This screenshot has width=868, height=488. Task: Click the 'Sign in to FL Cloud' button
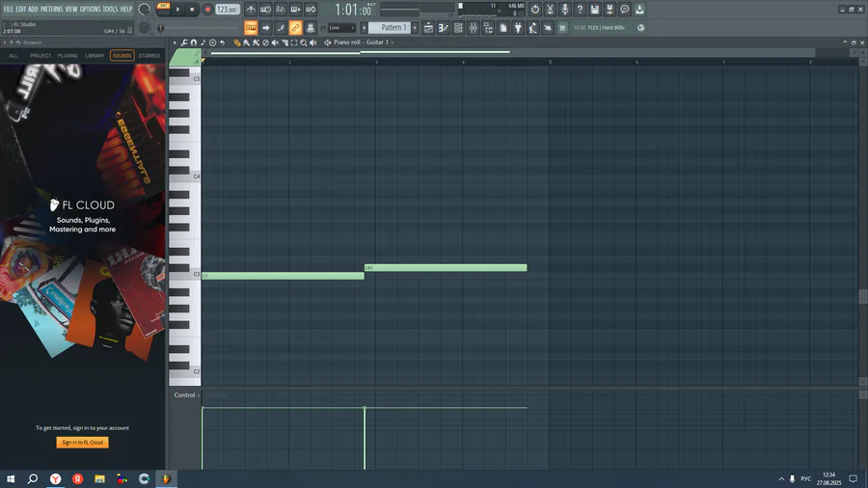click(x=83, y=442)
